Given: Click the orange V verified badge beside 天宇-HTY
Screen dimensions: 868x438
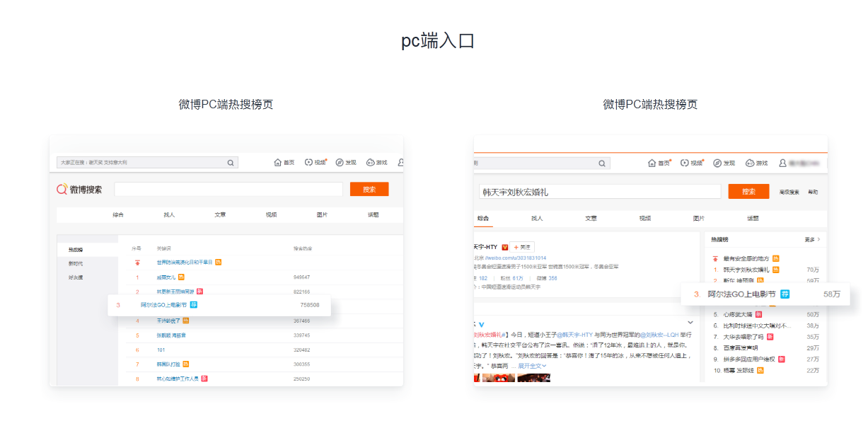Looking at the screenshot, I should coord(505,247).
